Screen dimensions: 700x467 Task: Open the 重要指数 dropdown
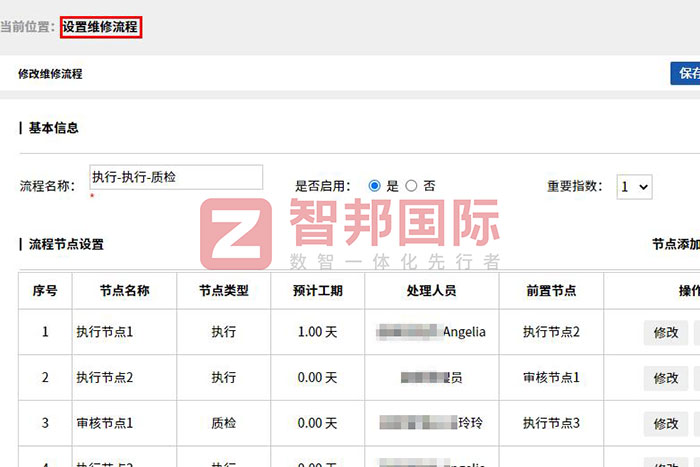[634, 186]
